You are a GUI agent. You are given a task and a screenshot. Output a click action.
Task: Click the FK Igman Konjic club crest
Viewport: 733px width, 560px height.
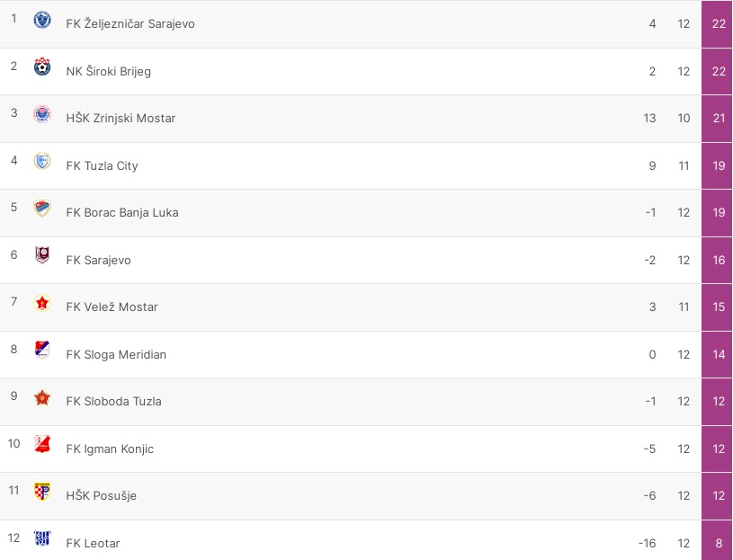click(42, 445)
